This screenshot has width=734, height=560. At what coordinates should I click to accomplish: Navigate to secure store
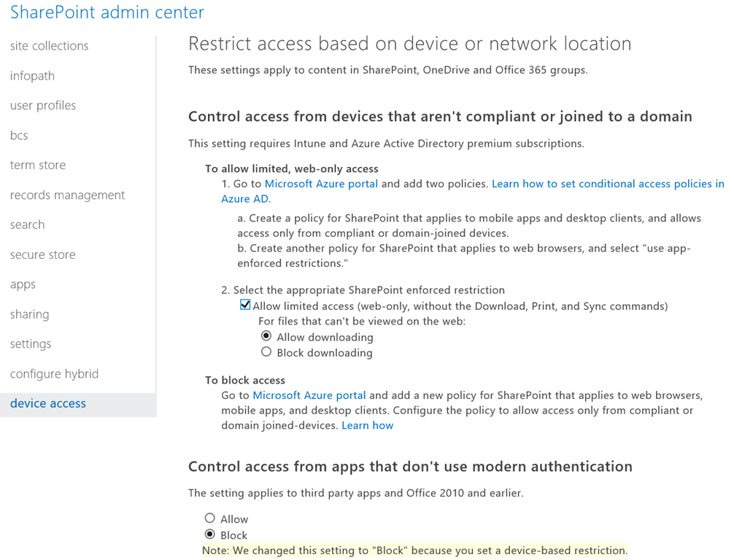[42, 255]
